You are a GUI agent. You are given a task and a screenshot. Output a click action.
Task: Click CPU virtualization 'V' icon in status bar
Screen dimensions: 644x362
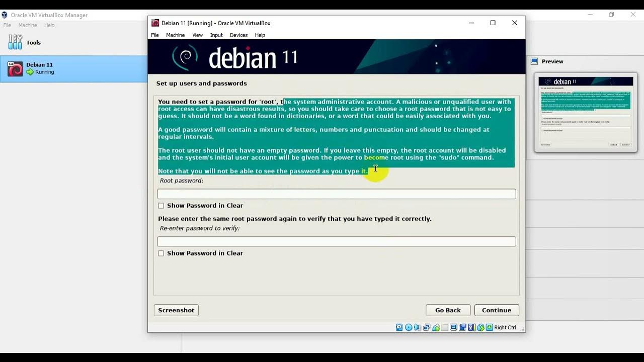click(x=471, y=327)
